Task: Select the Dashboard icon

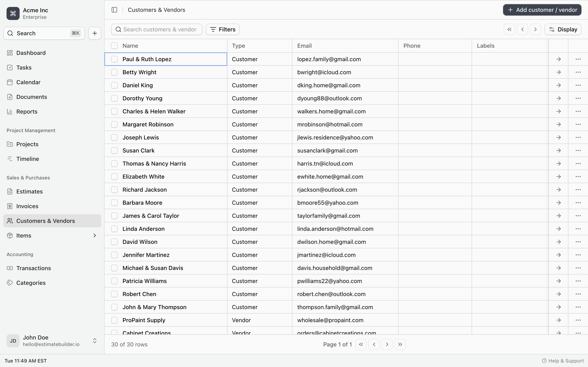Action: 10,53
